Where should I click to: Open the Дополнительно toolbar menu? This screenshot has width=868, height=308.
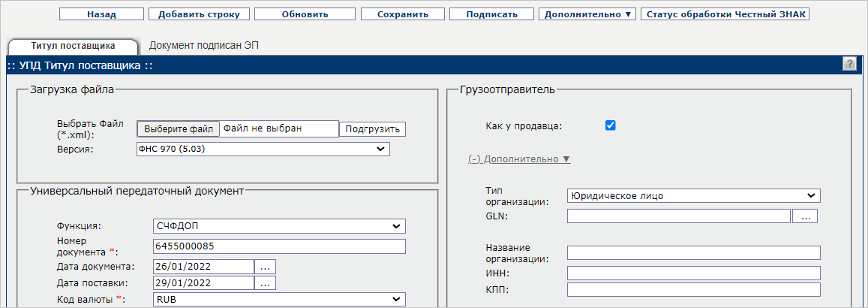click(x=587, y=14)
